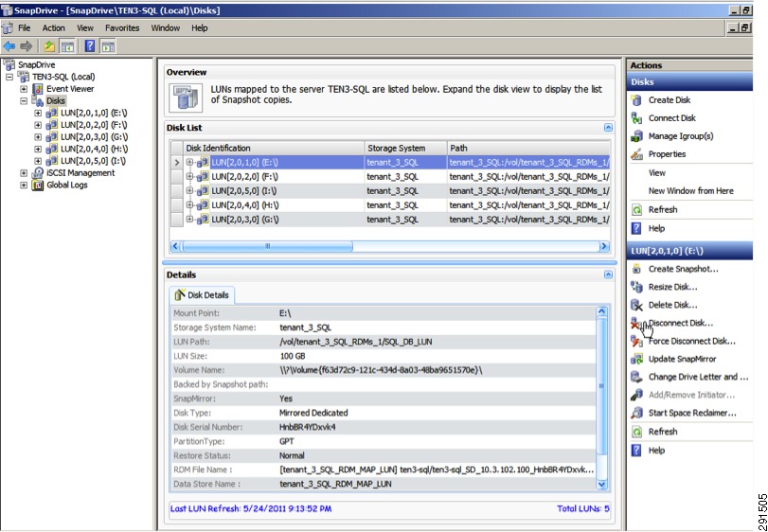This screenshot has height=532, width=768.
Task: Open the View menu
Action: 84,28
